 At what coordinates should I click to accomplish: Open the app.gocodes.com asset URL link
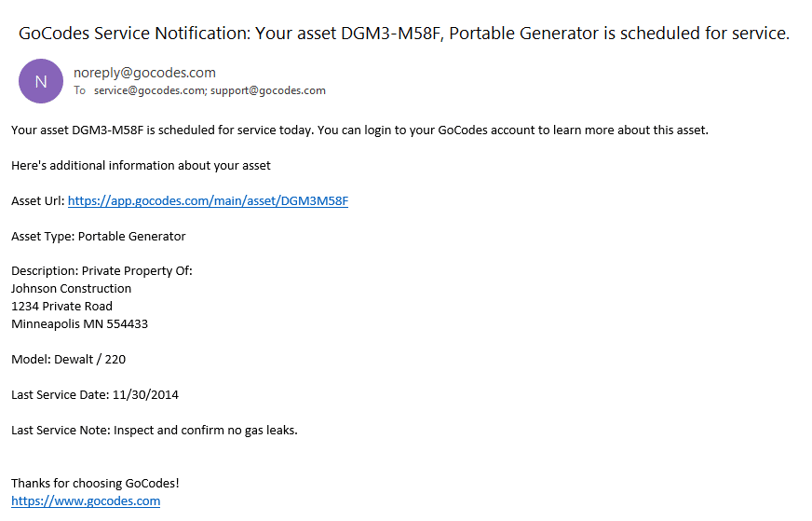(x=208, y=200)
